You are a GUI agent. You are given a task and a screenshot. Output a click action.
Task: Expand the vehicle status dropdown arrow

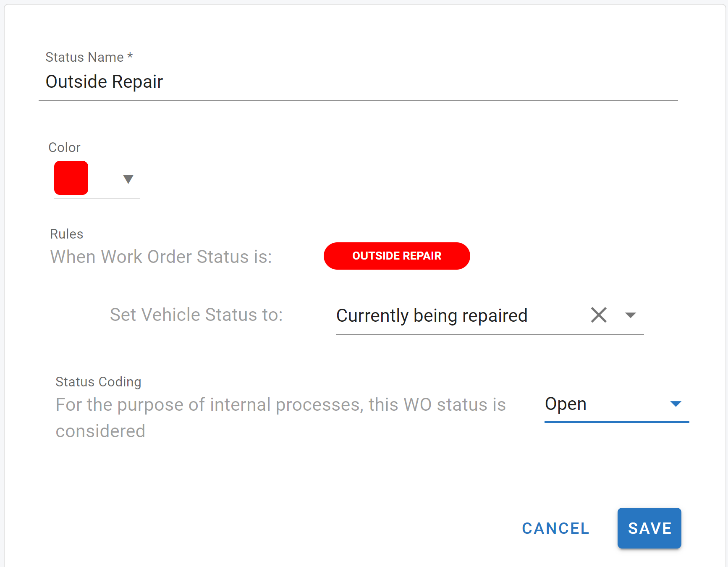coord(630,315)
